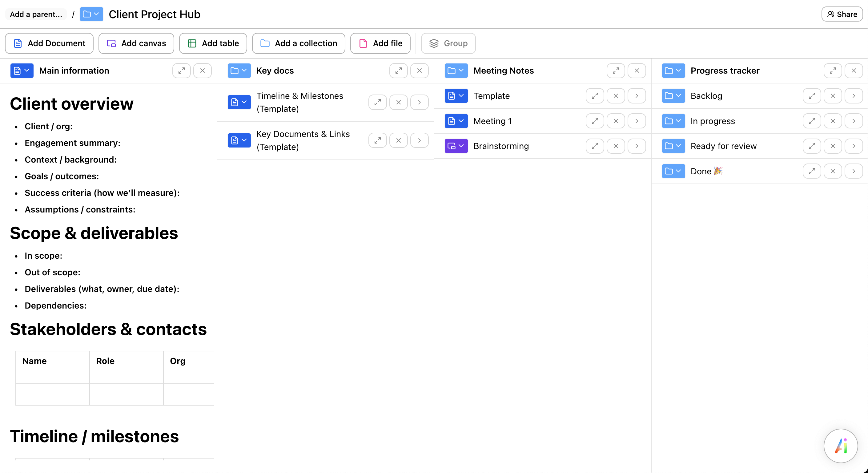
Task: Click the Share button
Action: click(842, 14)
